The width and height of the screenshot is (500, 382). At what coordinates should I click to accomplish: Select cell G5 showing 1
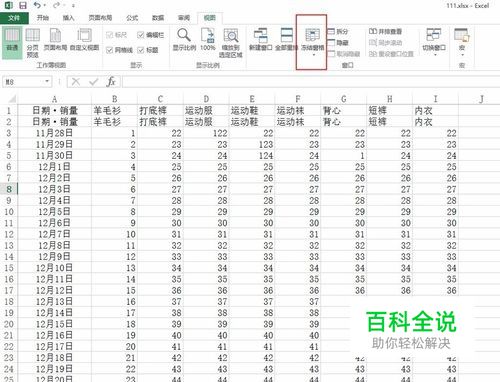coord(344,155)
